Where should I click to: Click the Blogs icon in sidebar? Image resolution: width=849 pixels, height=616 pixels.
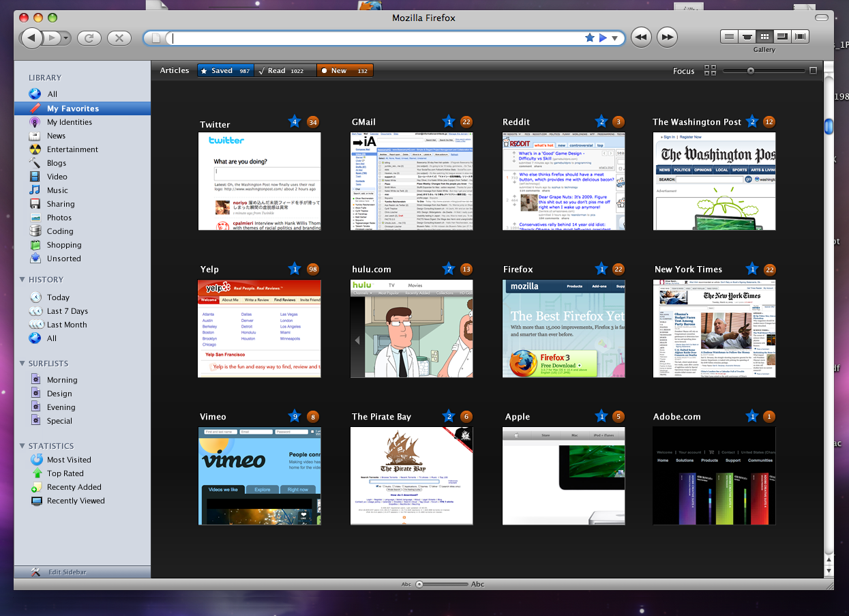coord(35,163)
